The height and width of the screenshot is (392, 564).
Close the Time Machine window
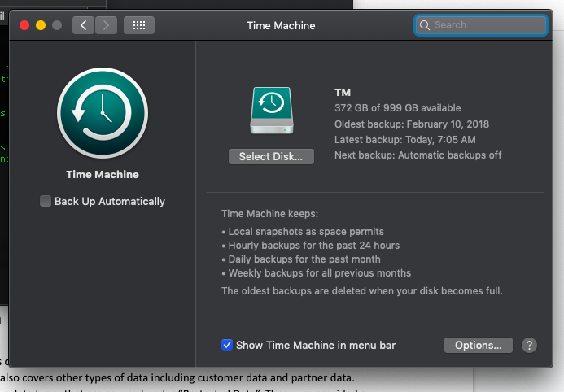tap(24, 25)
